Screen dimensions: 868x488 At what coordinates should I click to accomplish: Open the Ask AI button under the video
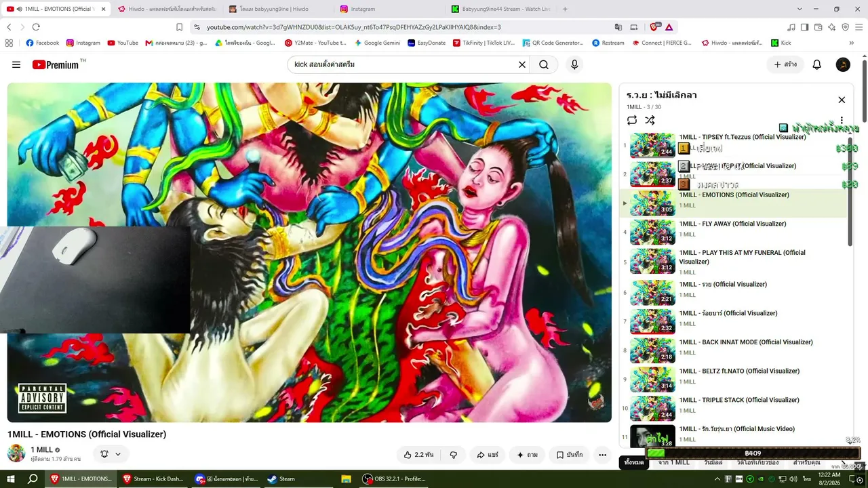tap(528, 455)
